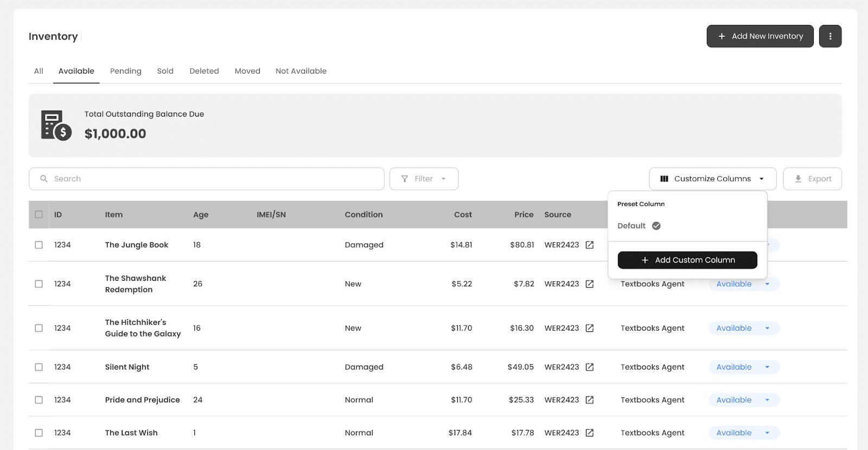Click the $17.84 cost cell

click(x=460, y=433)
